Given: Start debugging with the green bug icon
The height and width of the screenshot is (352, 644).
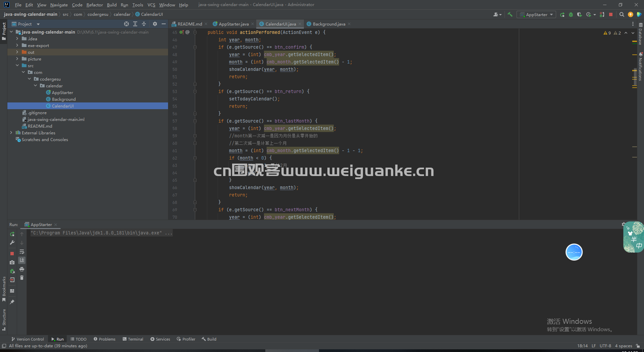Looking at the screenshot, I should pos(571,14).
